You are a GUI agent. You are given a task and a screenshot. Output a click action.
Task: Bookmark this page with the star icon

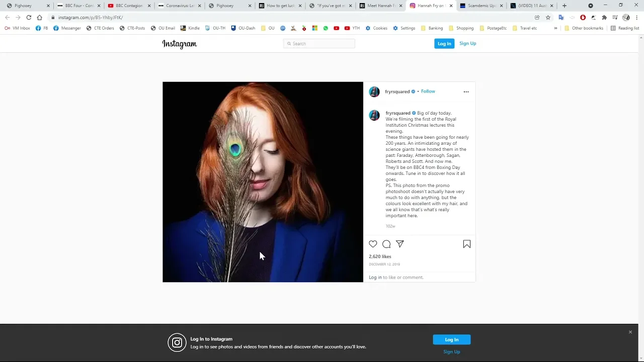click(x=548, y=17)
